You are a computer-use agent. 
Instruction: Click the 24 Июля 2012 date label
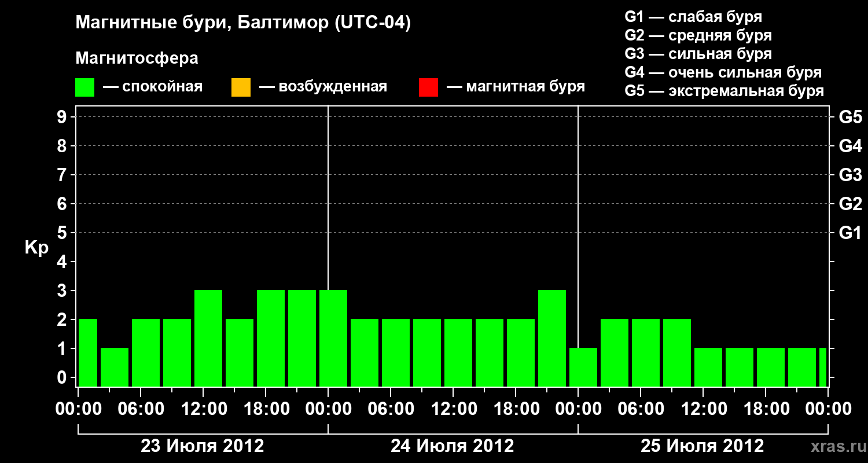pos(453,446)
